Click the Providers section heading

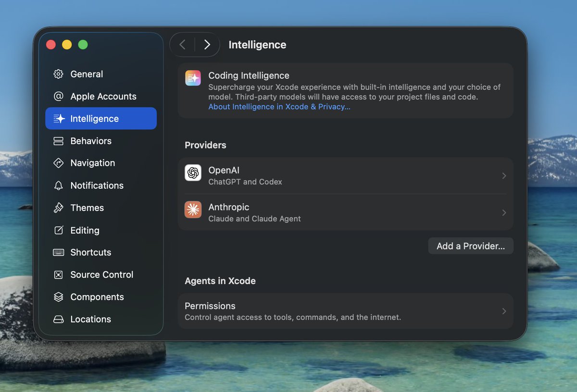point(205,145)
